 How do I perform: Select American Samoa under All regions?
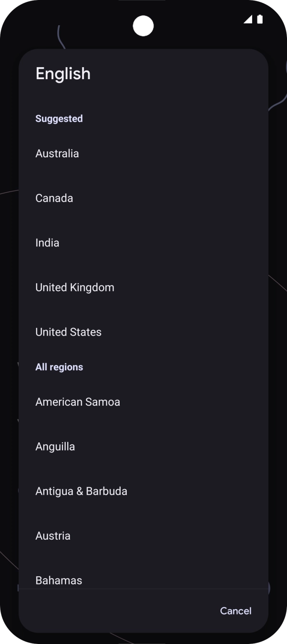point(78,402)
